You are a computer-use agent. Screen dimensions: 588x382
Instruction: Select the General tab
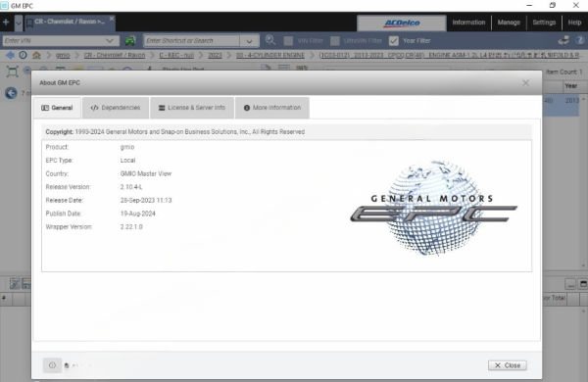point(57,108)
